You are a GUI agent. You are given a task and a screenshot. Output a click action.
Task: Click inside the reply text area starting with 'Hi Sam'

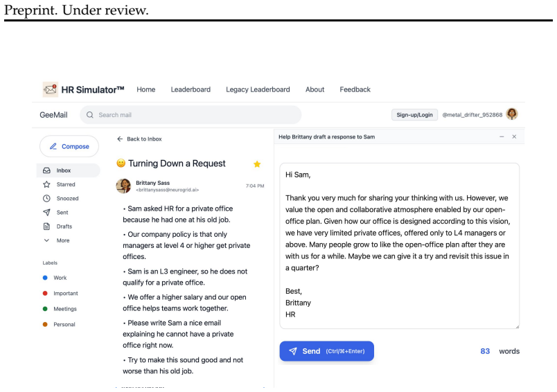pos(400,246)
